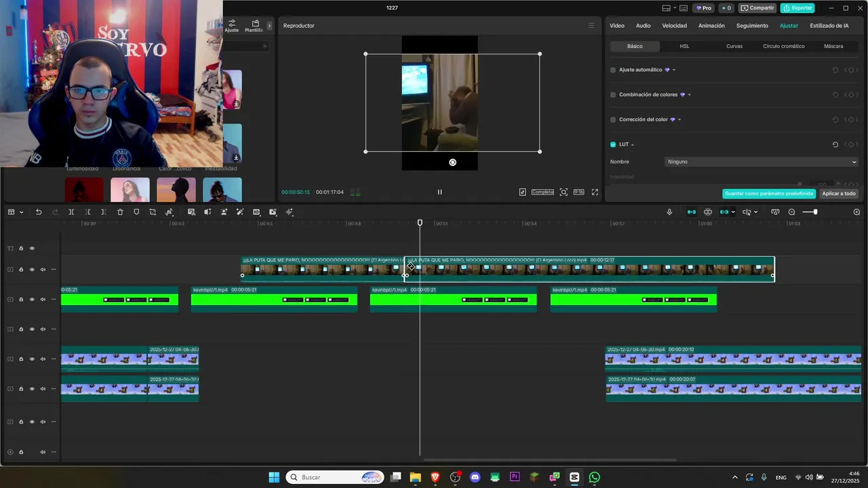Select the crop tool in timeline toolbar

pos(153,212)
